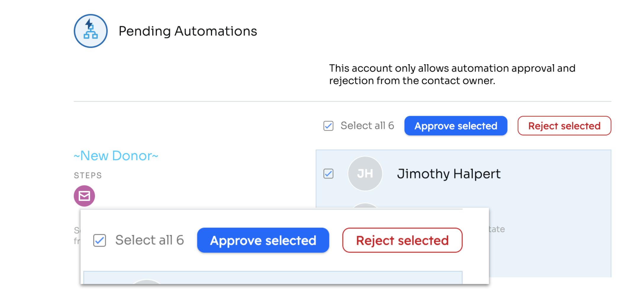The height and width of the screenshot is (295, 644).
Task: Click the enlarged Approve selected button
Action: click(263, 240)
